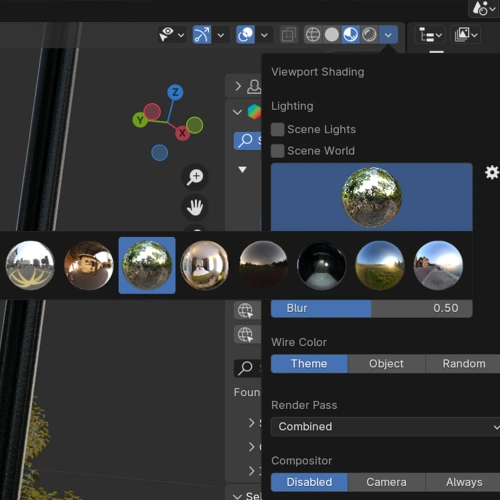Enable Scene World checkbox
This screenshot has height=500, width=500.
point(278,151)
